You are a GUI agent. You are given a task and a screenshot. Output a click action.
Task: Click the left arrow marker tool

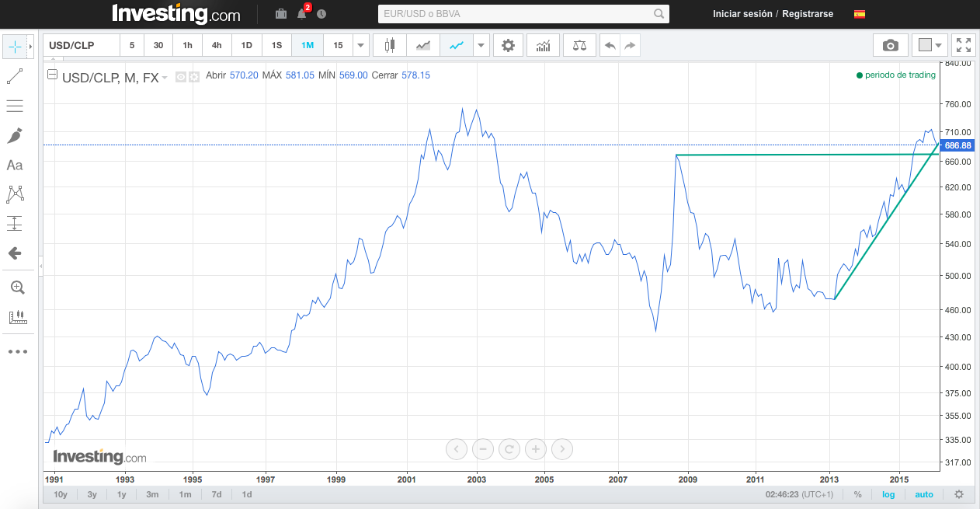pos(15,253)
